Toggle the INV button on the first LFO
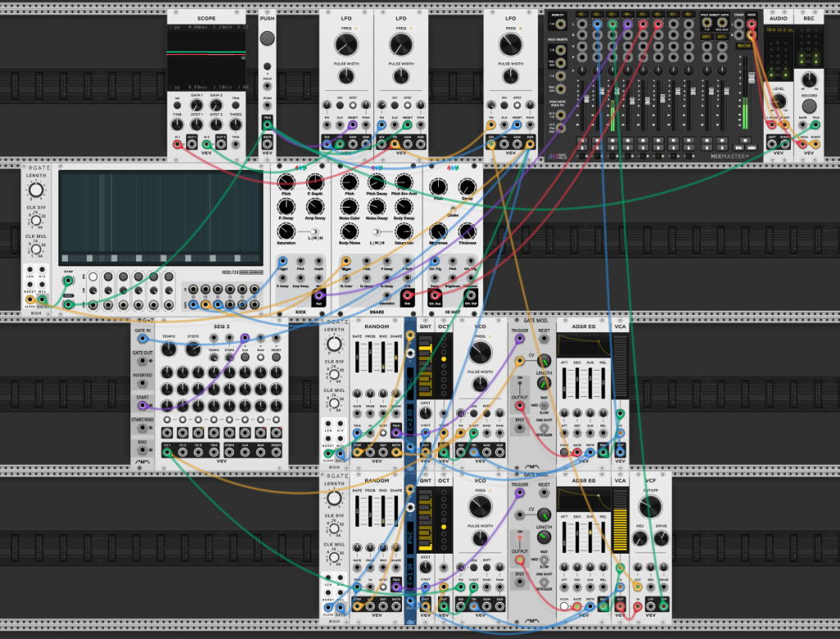 coord(340,106)
